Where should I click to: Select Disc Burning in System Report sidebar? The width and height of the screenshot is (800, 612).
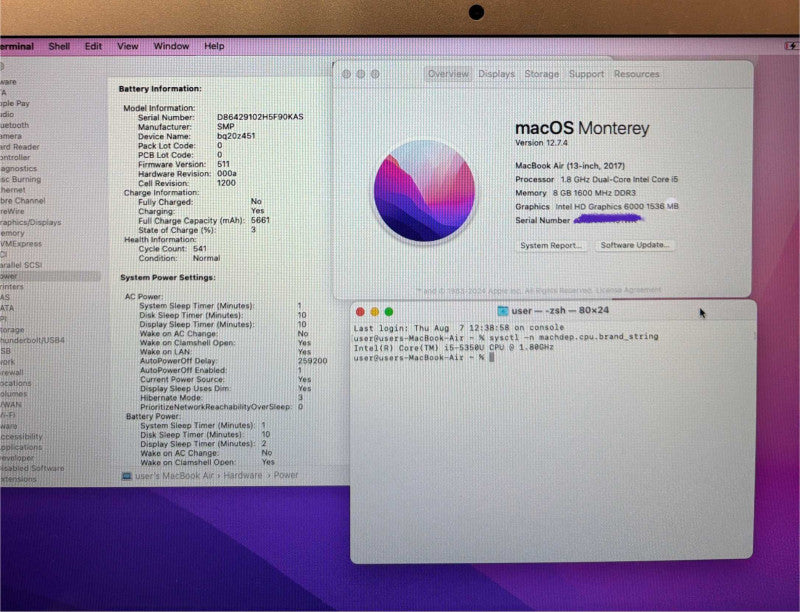[x=20, y=180]
